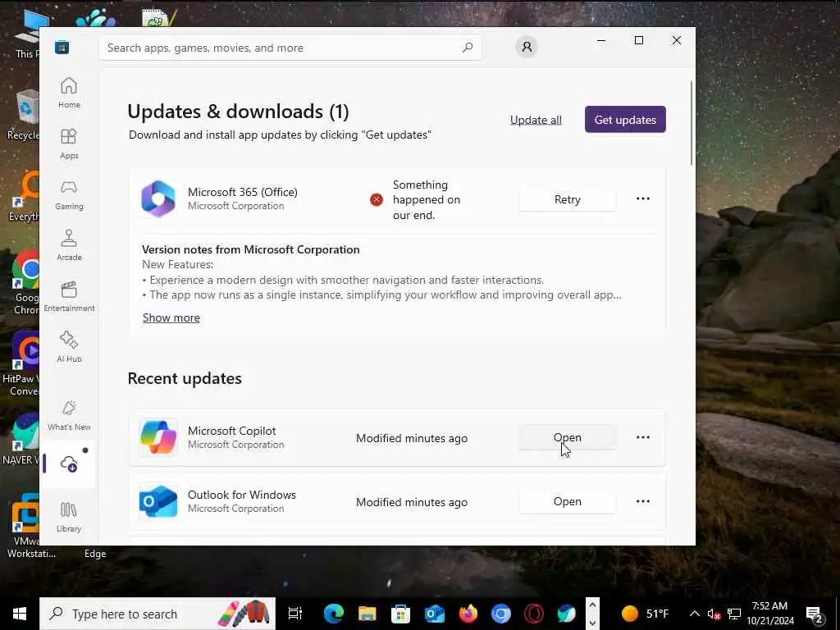Open the Entertainment section
This screenshot has width=840, height=630.
coord(69,296)
